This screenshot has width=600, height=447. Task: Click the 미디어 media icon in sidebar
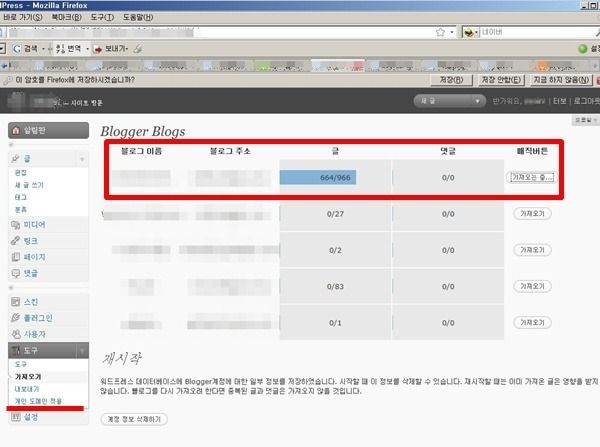[16, 225]
